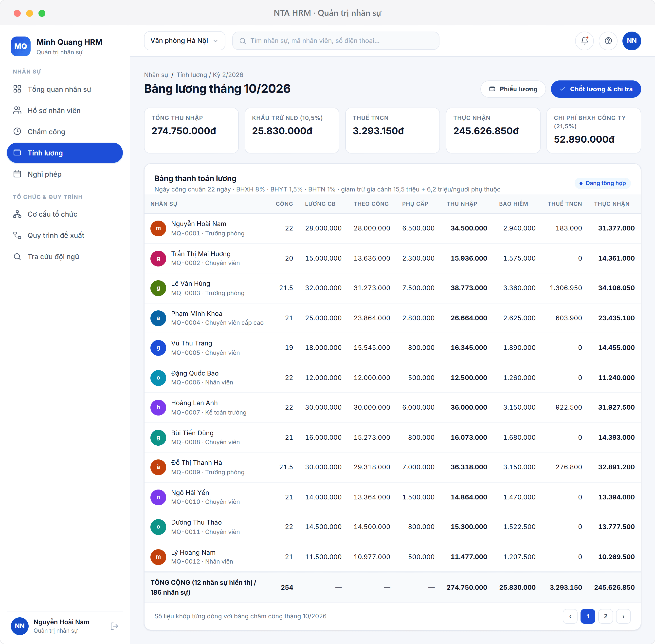Click the Chi phí BHXH công ty card
655x644 pixels.
coord(594,131)
